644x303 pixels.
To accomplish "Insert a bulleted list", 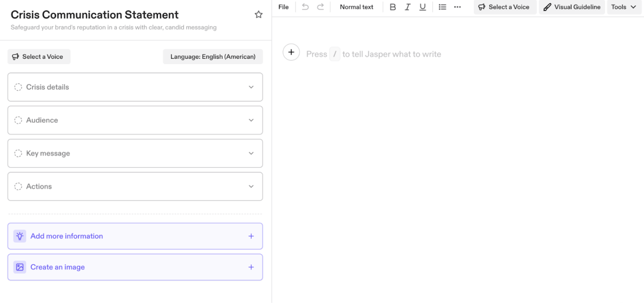I will pos(443,7).
